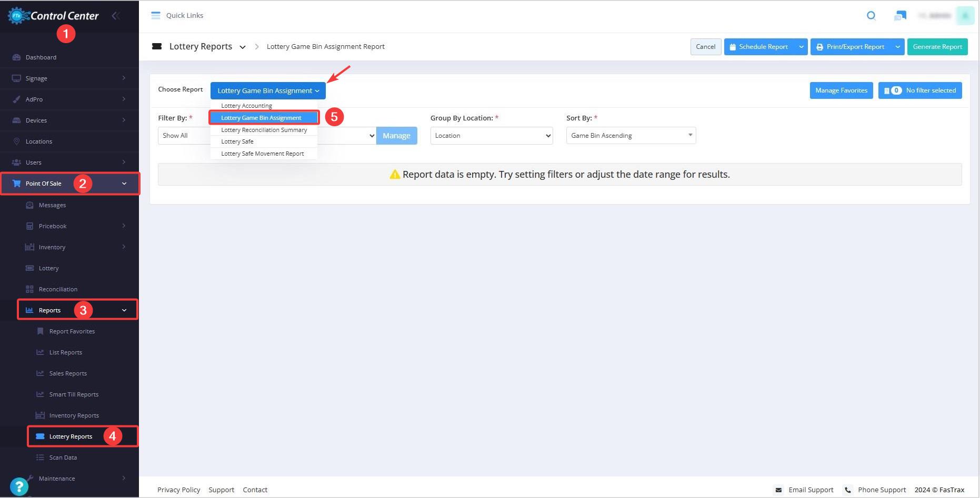Screen dimensions: 980x498
Task: Click the Point Of Sale cart icon
Action: tap(16, 184)
